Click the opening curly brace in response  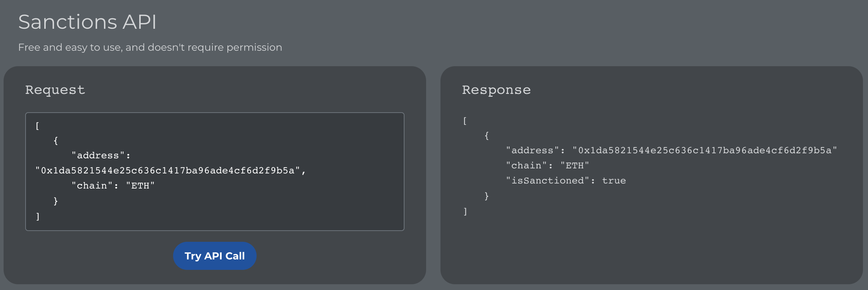(487, 136)
